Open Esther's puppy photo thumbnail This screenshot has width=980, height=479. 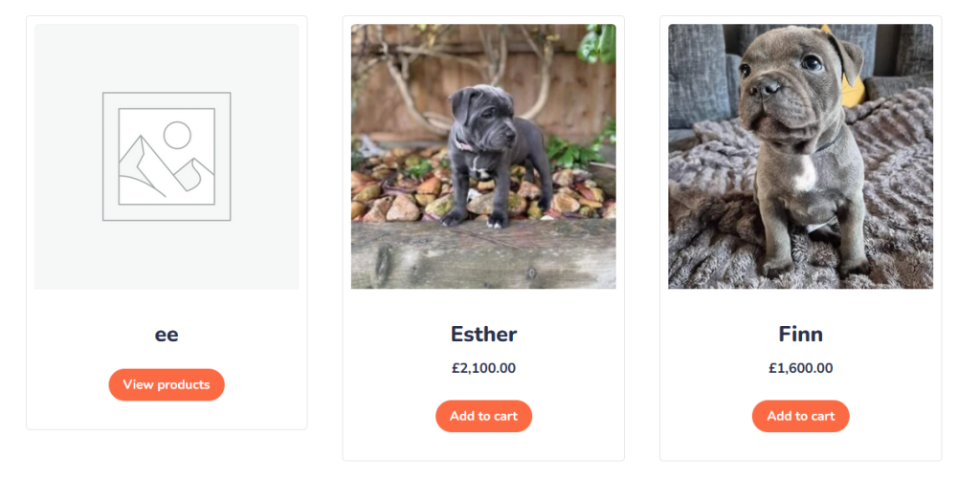tap(483, 156)
